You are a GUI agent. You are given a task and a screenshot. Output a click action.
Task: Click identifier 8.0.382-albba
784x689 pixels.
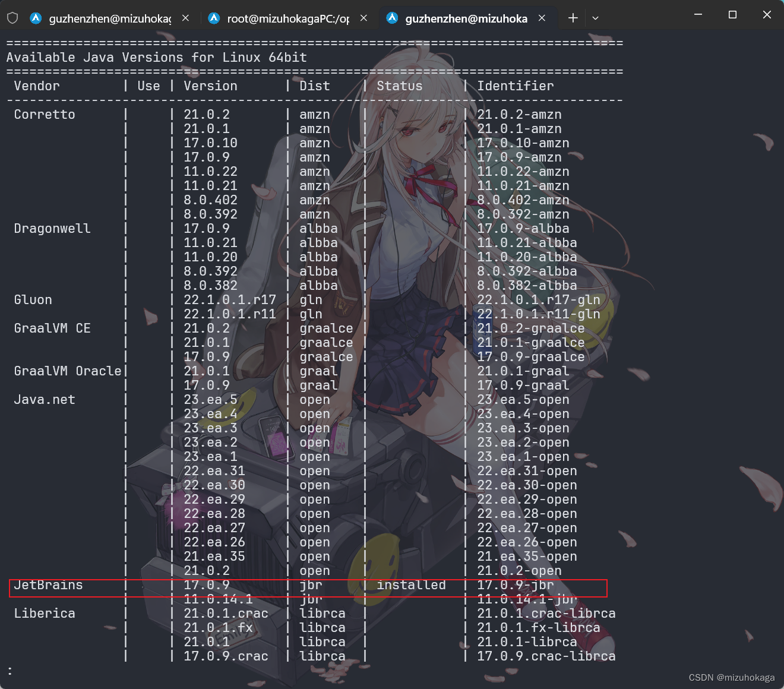pyautogui.click(x=527, y=286)
